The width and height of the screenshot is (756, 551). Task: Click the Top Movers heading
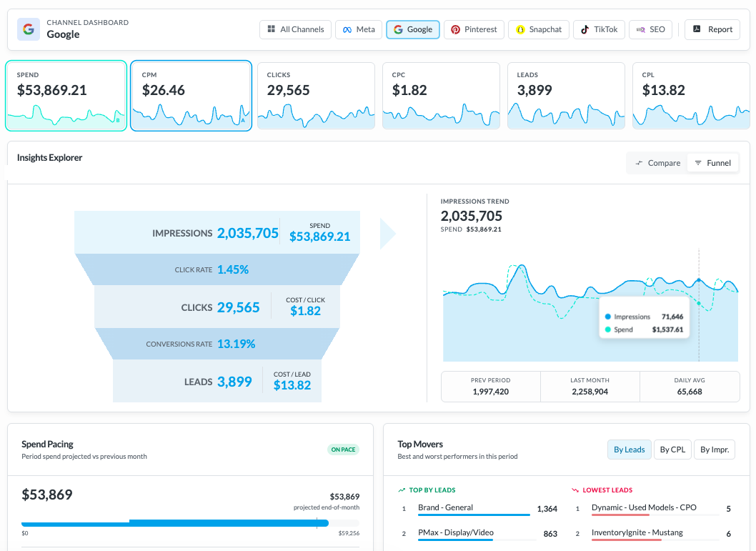[x=420, y=444]
